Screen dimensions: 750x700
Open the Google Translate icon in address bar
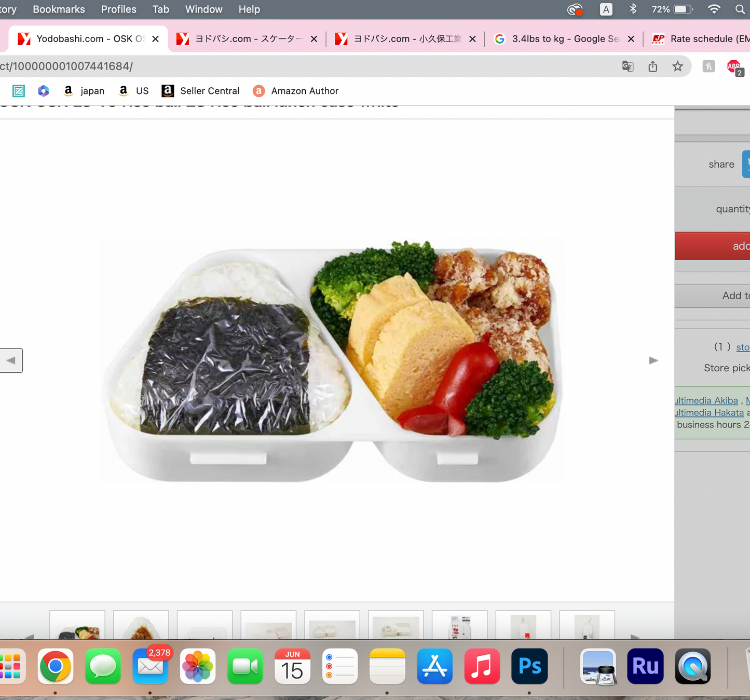(x=628, y=66)
